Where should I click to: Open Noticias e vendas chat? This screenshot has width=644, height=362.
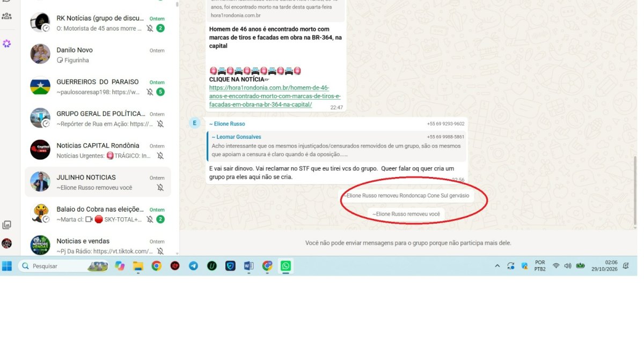coord(98,246)
